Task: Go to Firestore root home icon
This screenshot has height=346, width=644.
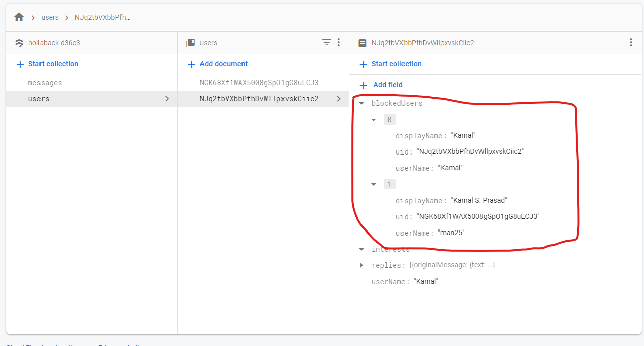Action: tap(19, 17)
